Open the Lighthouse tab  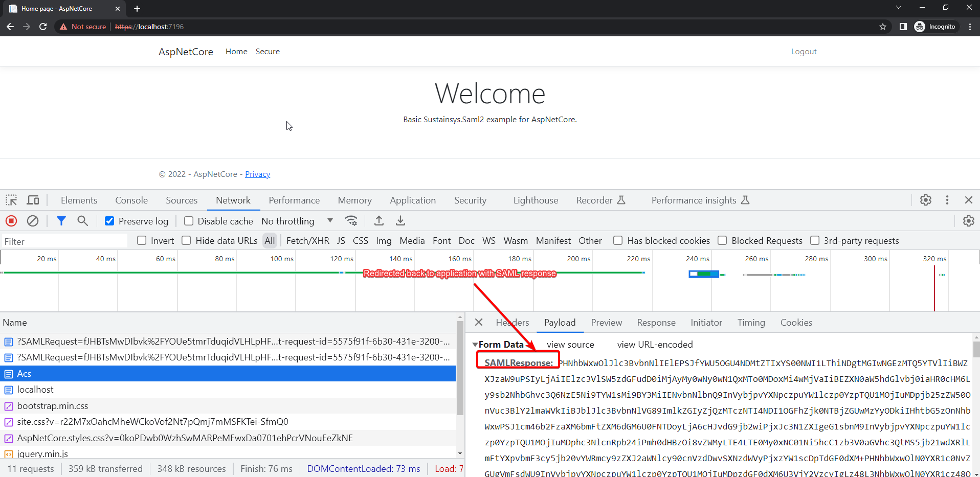536,200
